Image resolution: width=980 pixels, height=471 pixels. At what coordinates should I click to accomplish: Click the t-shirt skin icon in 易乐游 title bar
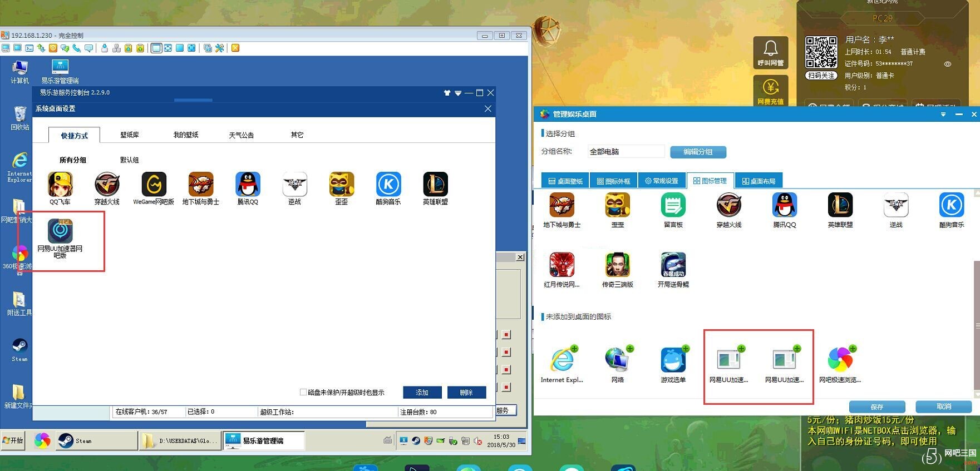[x=447, y=93]
